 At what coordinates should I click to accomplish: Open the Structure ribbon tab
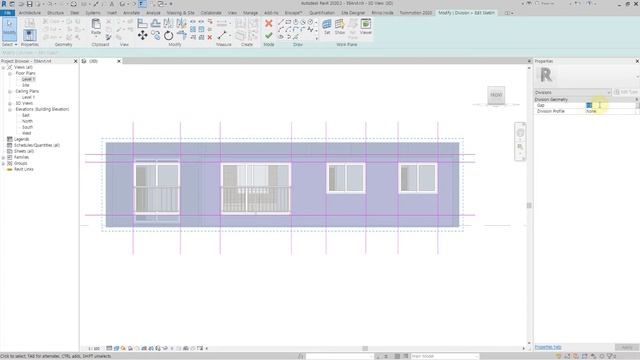(x=56, y=13)
